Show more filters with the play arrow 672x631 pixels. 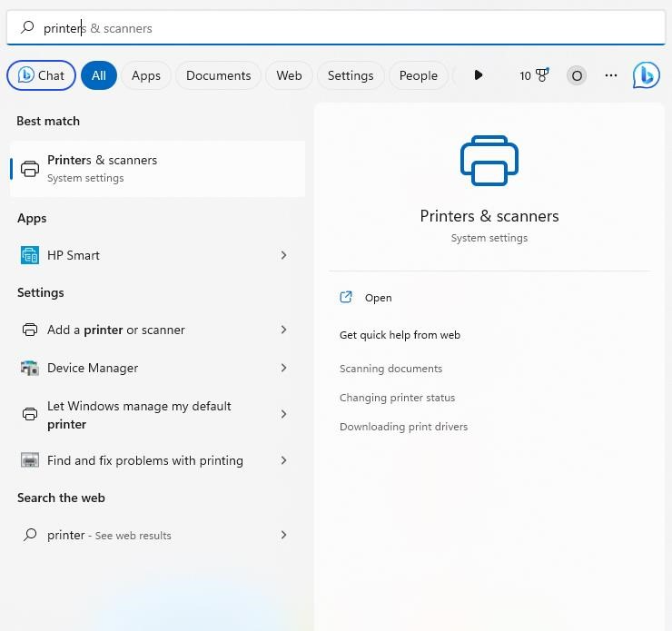(x=479, y=75)
